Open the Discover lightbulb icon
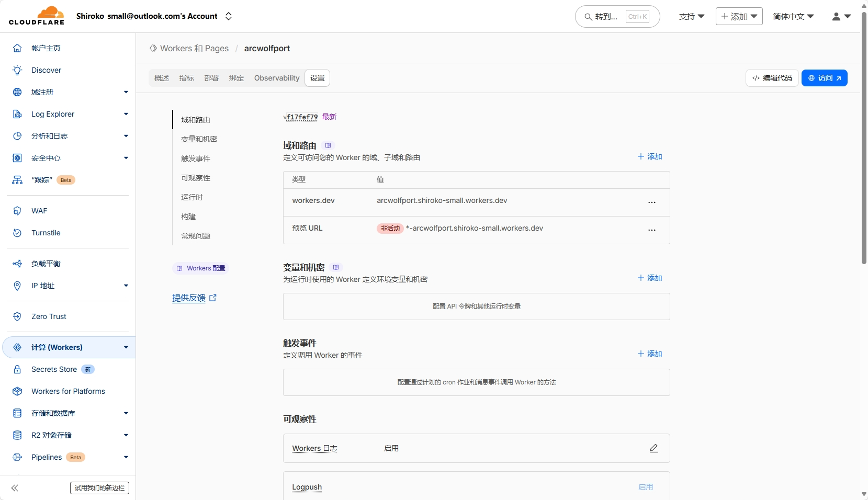The height and width of the screenshot is (500, 868). 17,70
